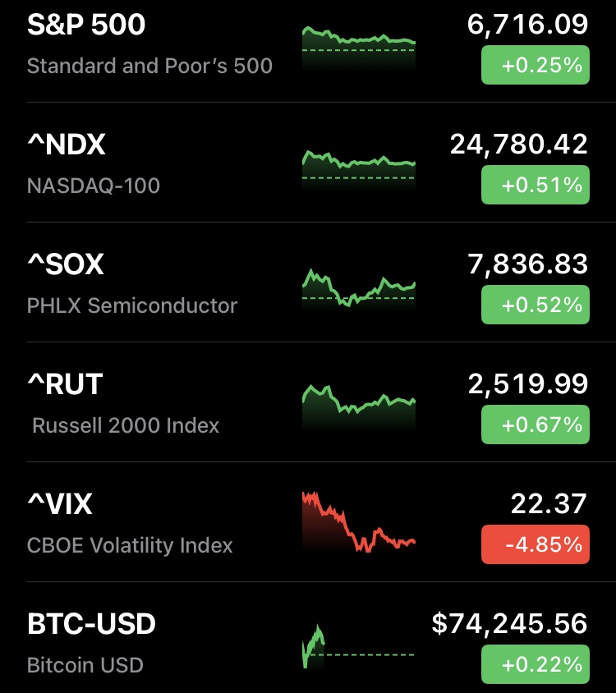Tap the PHLX Semiconductor subtitle
The height and width of the screenshot is (693, 616).
132,306
